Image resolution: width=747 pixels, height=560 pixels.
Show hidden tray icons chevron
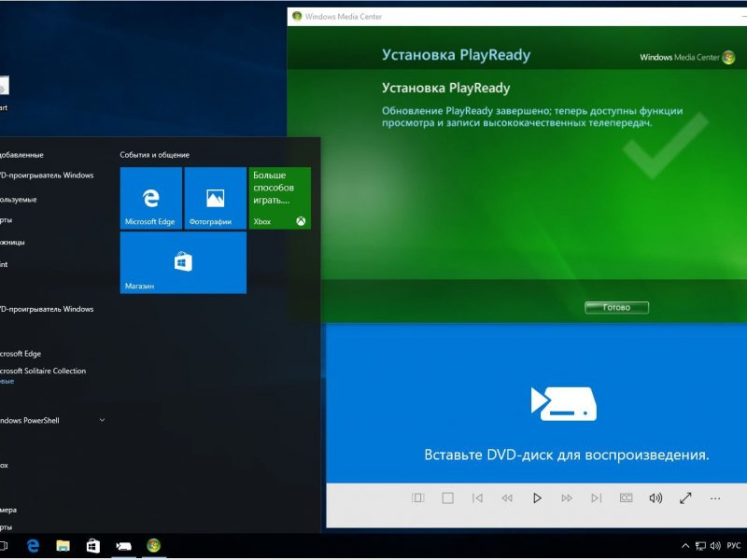point(685,546)
